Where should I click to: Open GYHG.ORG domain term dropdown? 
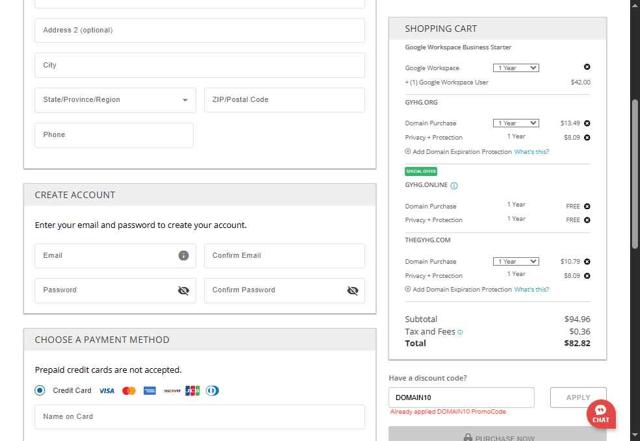[516, 123]
